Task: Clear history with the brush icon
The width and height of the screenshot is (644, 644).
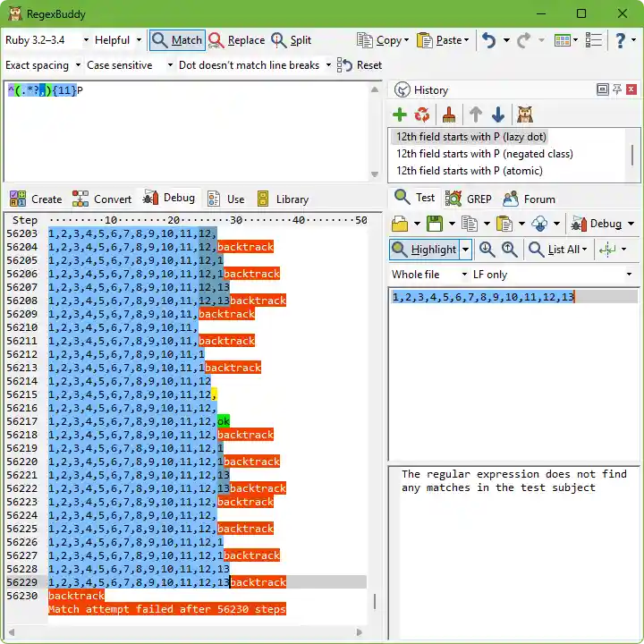Action: click(x=449, y=114)
